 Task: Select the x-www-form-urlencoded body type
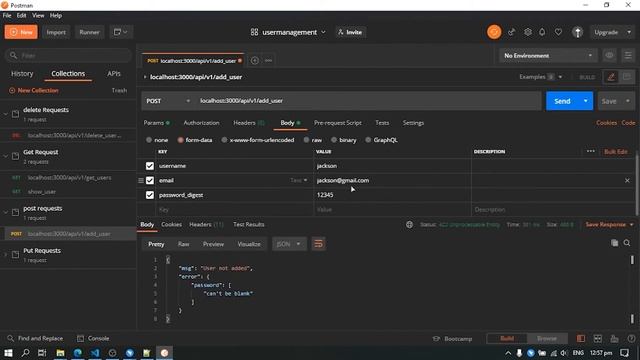(x=224, y=140)
